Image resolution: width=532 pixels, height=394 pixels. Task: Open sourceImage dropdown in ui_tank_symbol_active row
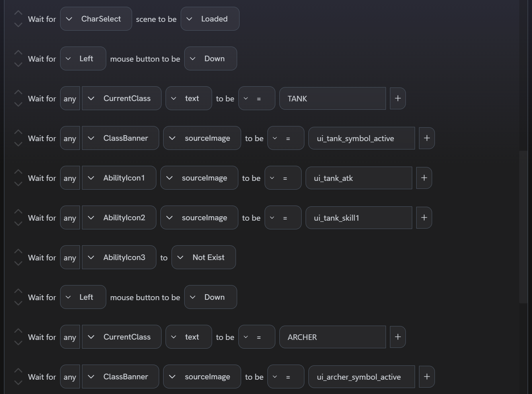[x=202, y=138]
